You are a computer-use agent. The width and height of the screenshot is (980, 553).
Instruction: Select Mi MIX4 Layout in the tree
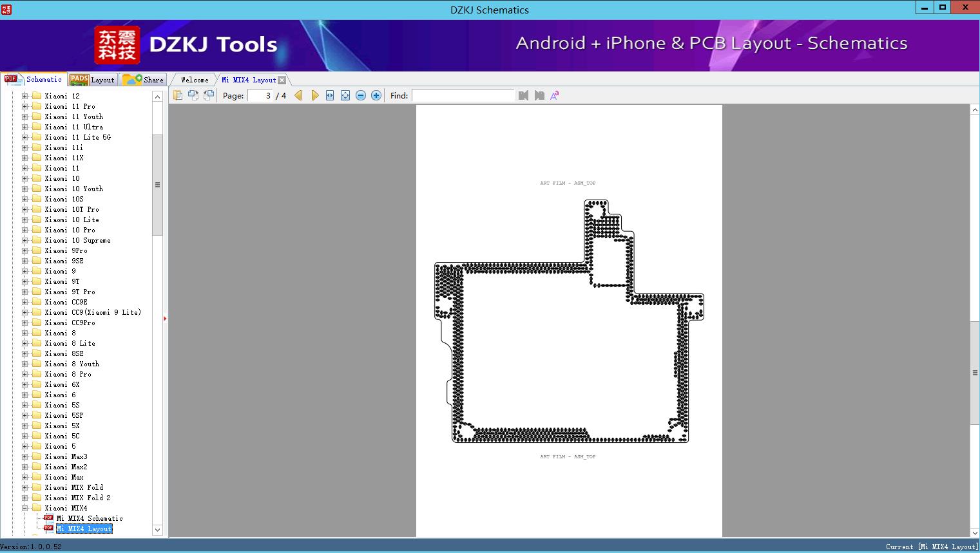point(84,529)
